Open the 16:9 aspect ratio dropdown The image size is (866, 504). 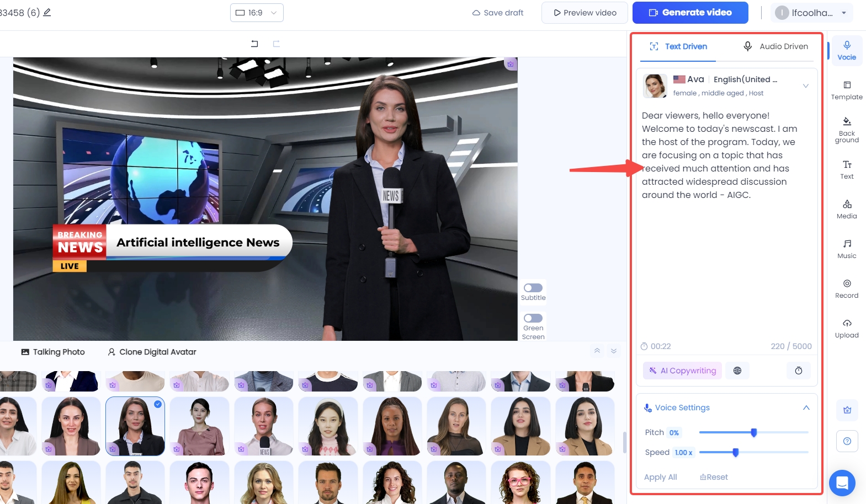pos(257,13)
